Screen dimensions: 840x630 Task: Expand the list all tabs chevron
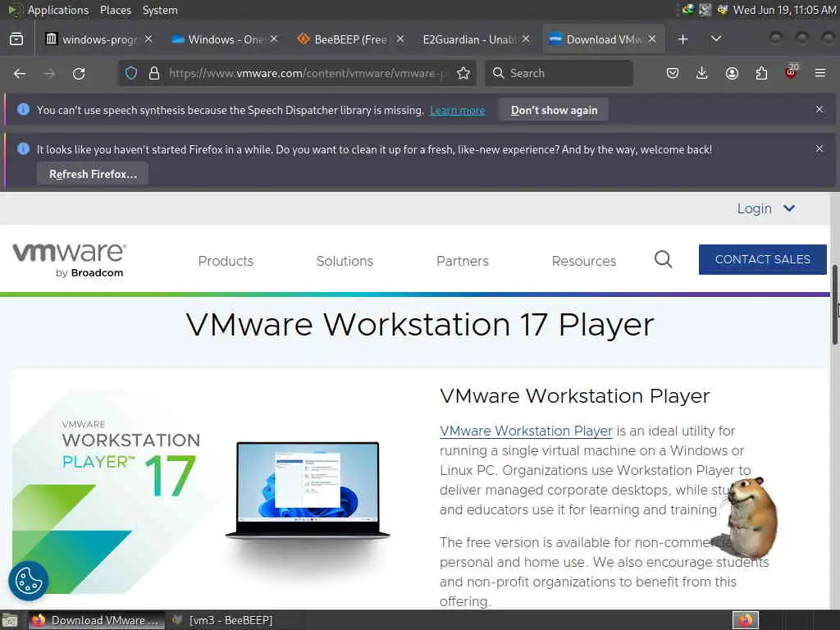pyautogui.click(x=715, y=39)
